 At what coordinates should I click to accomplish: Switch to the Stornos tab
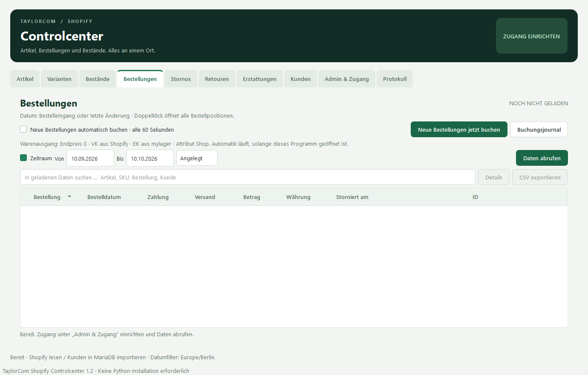[181, 79]
